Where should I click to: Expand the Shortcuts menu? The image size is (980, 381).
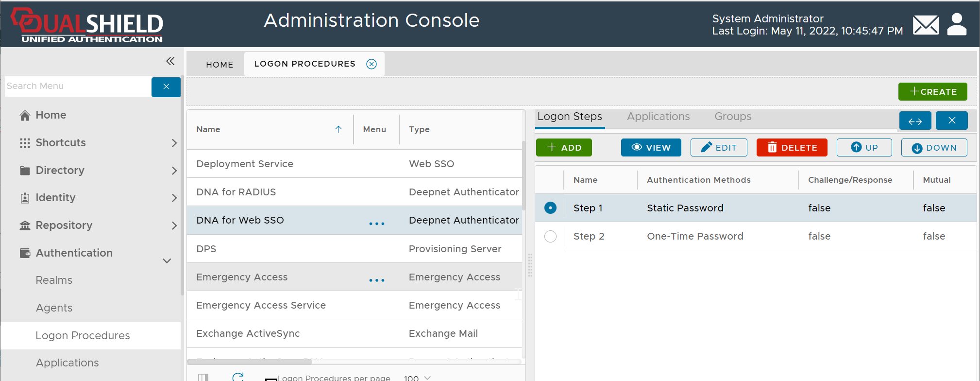(174, 143)
